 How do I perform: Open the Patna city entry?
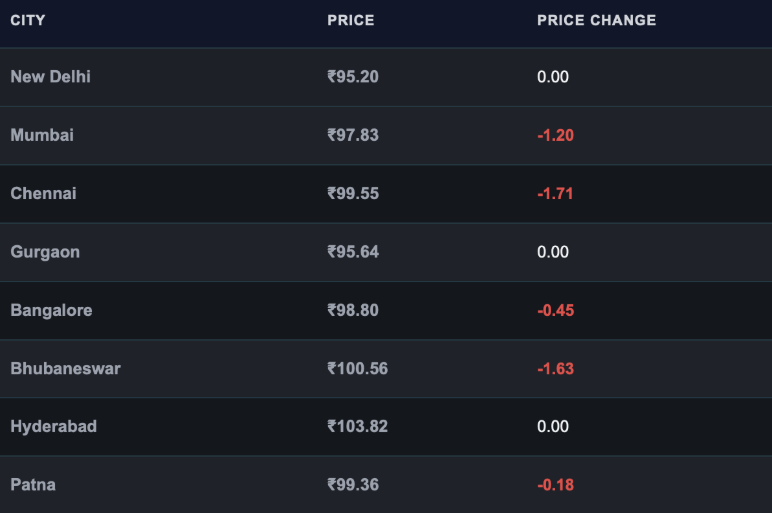(33, 485)
